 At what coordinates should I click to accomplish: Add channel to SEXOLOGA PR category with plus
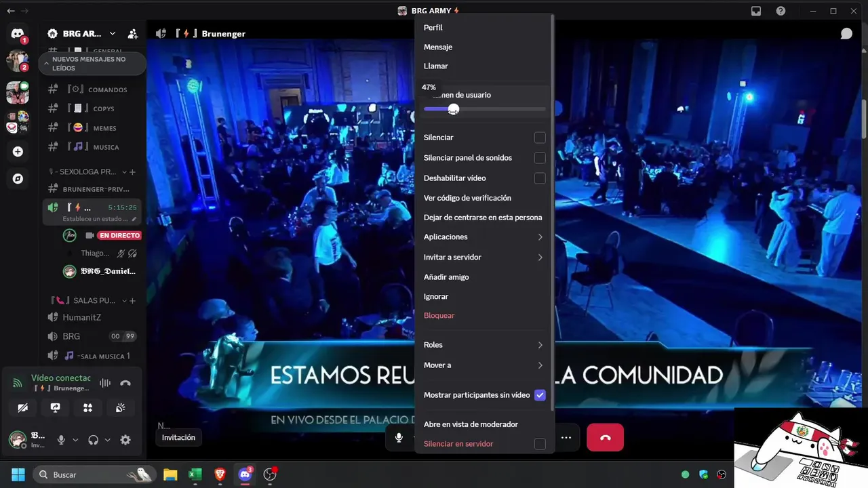(132, 172)
